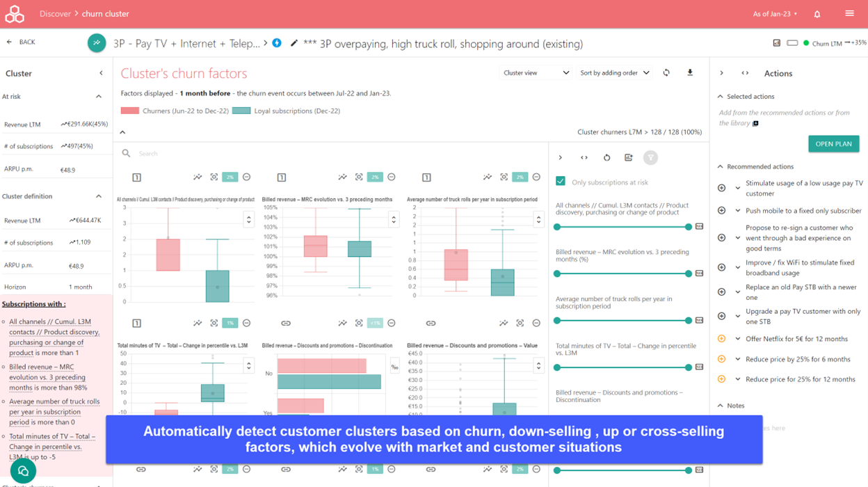This screenshot has height=487, width=868.
Task: Click the green camera button at bottom left
Action: pyautogui.click(x=23, y=471)
